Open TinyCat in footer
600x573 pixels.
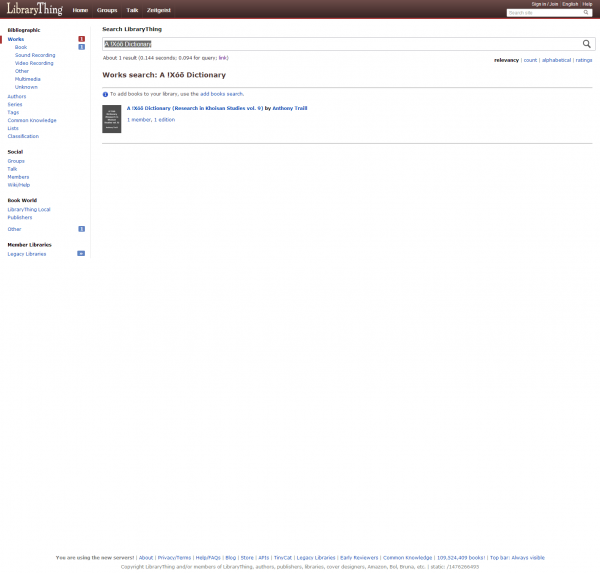coord(283,558)
